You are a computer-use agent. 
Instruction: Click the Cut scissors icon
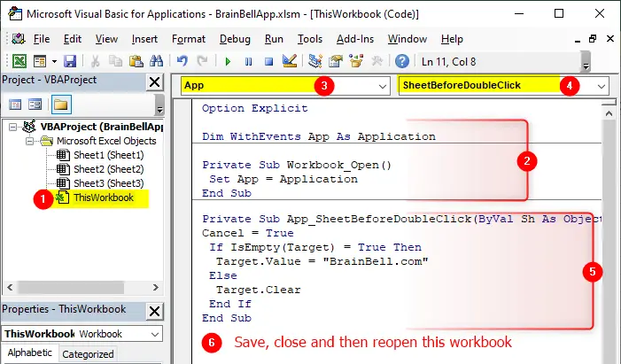click(x=95, y=61)
